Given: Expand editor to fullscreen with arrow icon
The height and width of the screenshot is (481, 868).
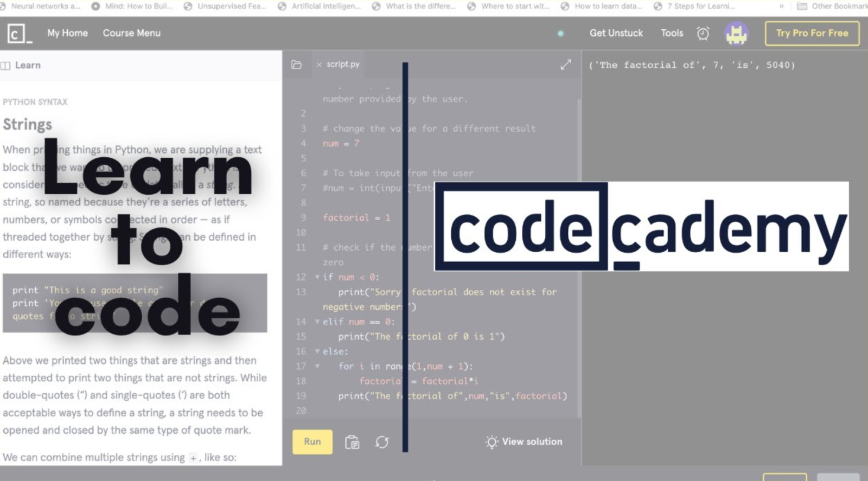Looking at the screenshot, I should [x=566, y=65].
